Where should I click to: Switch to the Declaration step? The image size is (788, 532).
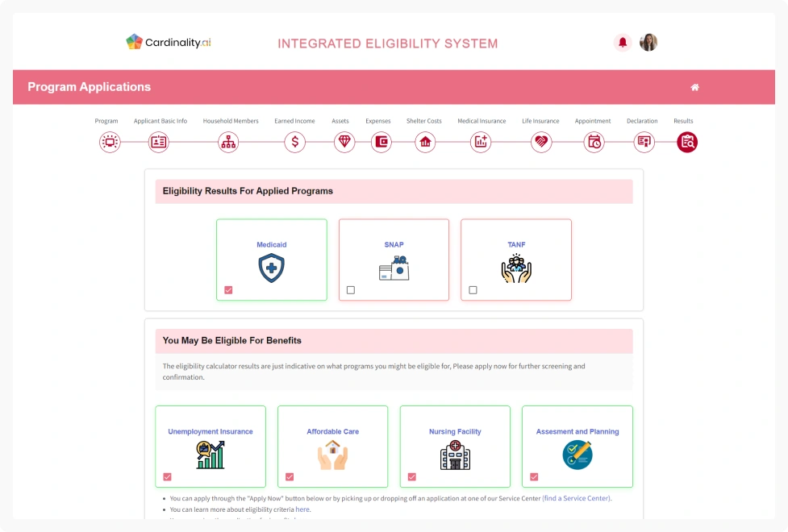pyautogui.click(x=643, y=143)
